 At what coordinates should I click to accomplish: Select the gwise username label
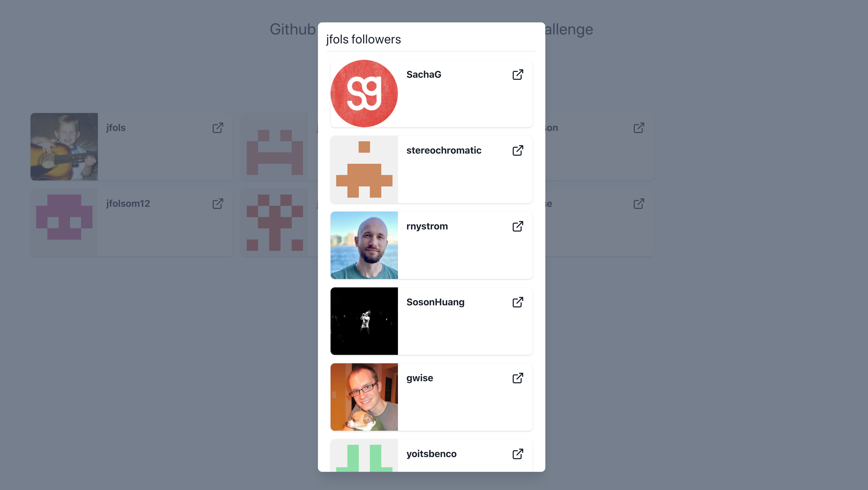[x=420, y=378]
